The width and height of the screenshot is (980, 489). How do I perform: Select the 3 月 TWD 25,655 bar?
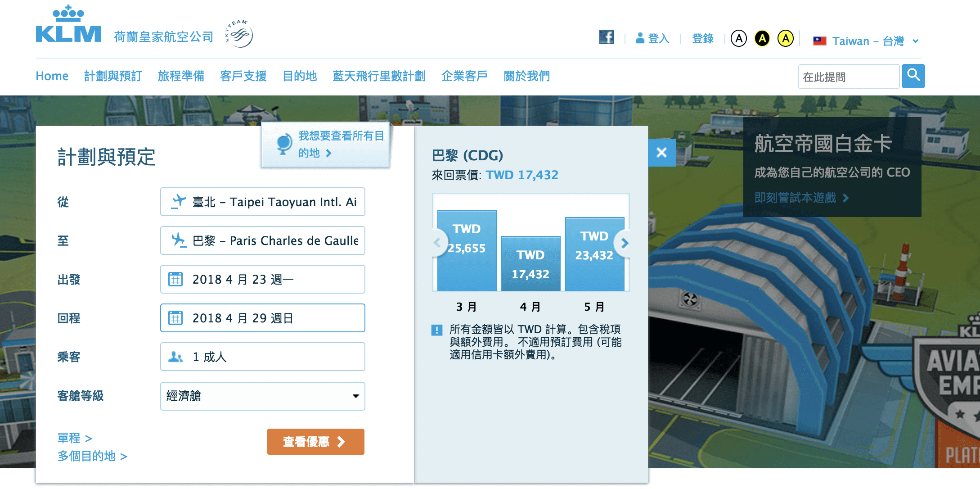pyautogui.click(x=467, y=250)
